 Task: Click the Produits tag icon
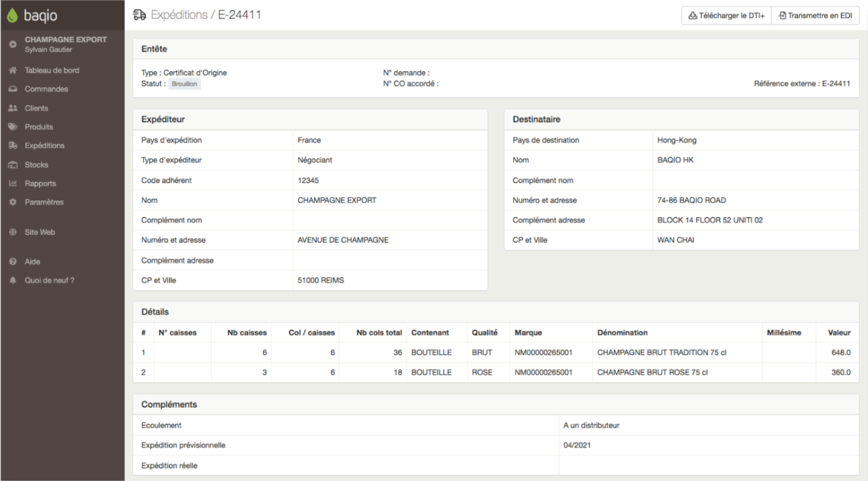pos(13,127)
